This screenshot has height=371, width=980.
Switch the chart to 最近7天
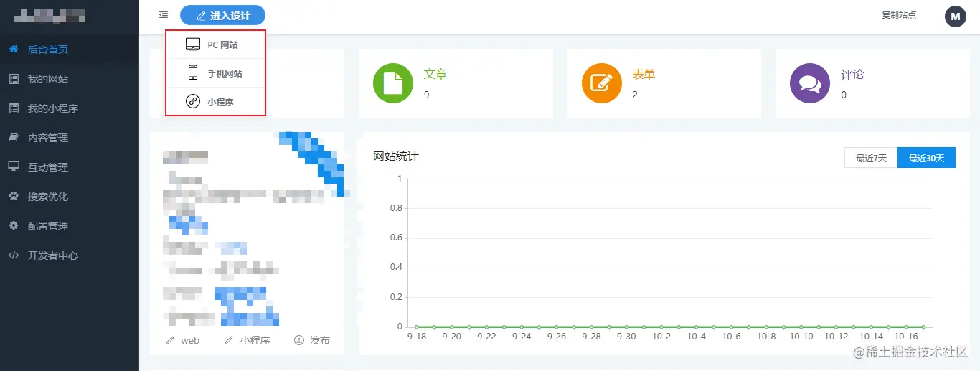click(x=871, y=158)
